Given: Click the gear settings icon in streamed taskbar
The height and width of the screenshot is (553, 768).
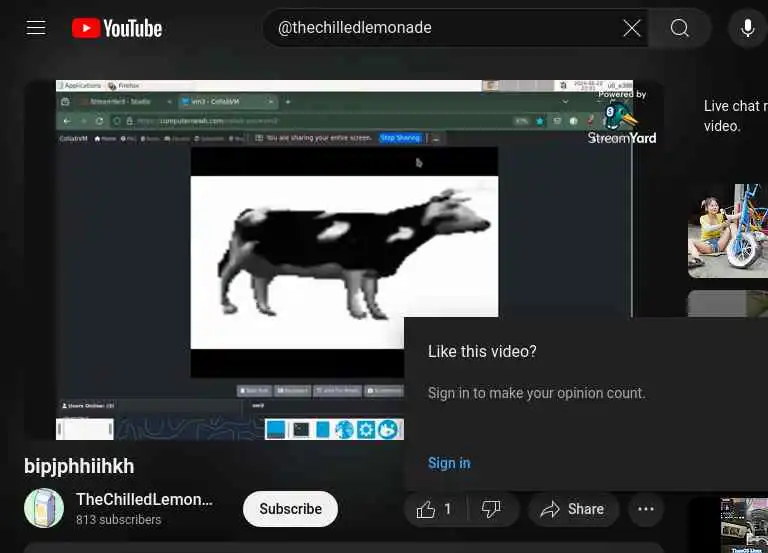Looking at the screenshot, I should [x=366, y=430].
